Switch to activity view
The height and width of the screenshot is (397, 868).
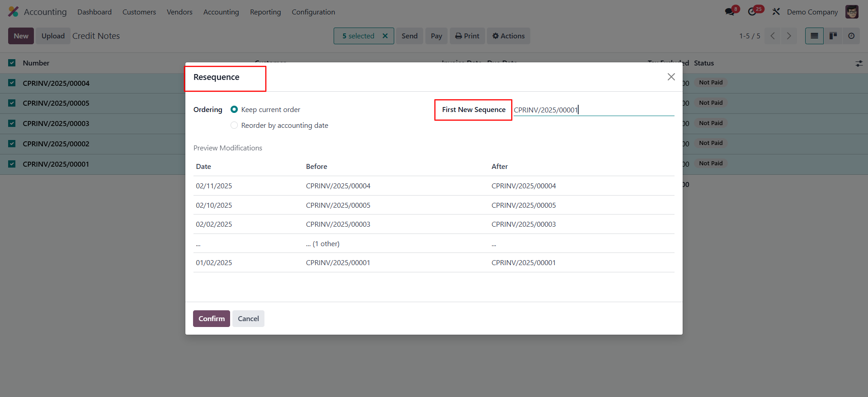(851, 36)
